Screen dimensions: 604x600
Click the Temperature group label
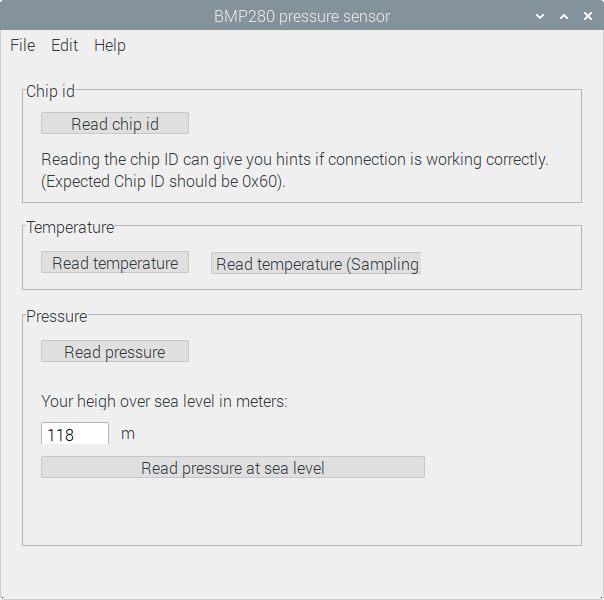pos(70,227)
